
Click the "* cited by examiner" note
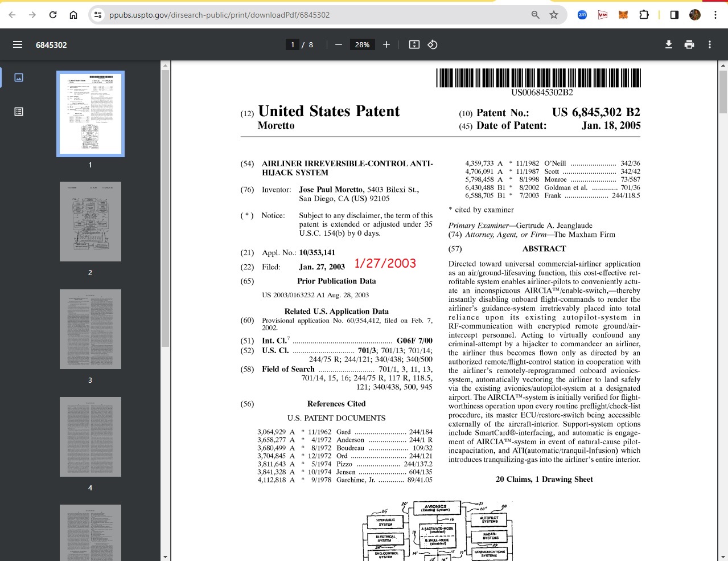click(x=481, y=210)
